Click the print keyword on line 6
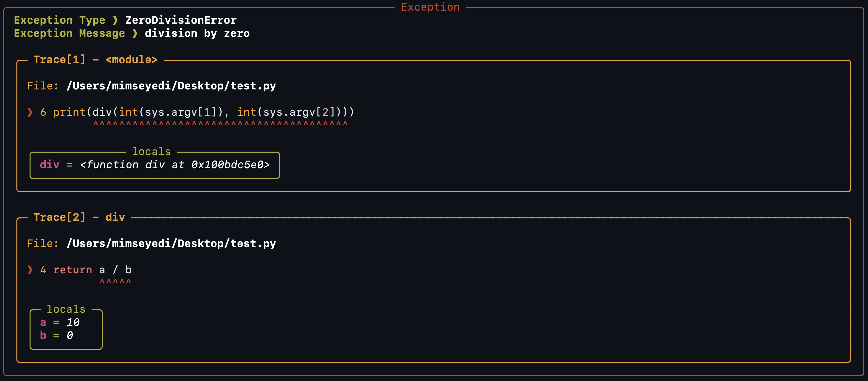868x381 pixels. (x=69, y=112)
